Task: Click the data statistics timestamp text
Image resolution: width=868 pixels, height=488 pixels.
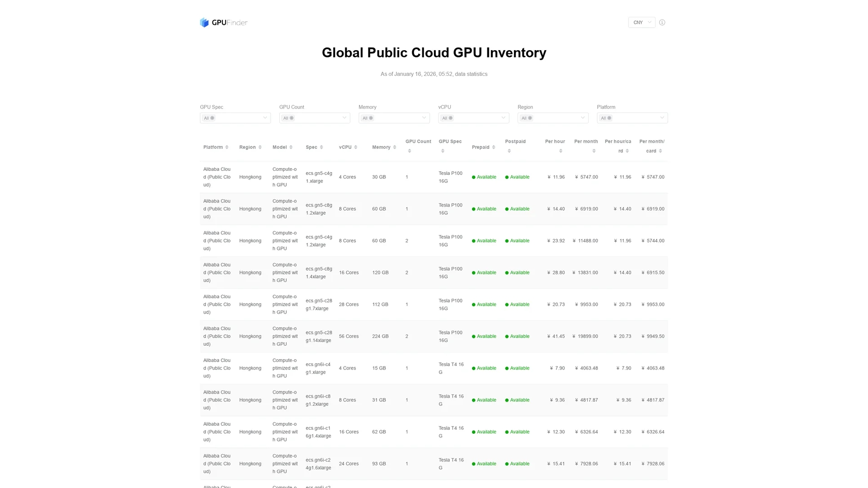Action: (434, 74)
